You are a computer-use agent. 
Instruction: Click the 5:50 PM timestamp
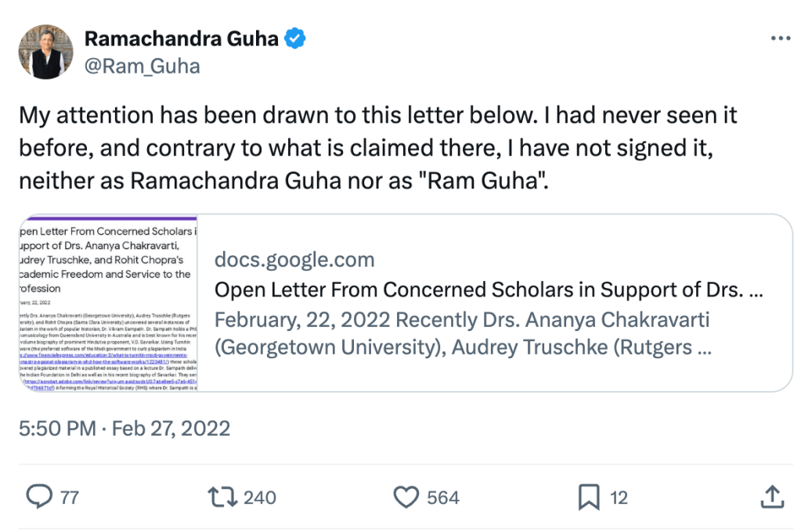pyautogui.click(x=58, y=428)
